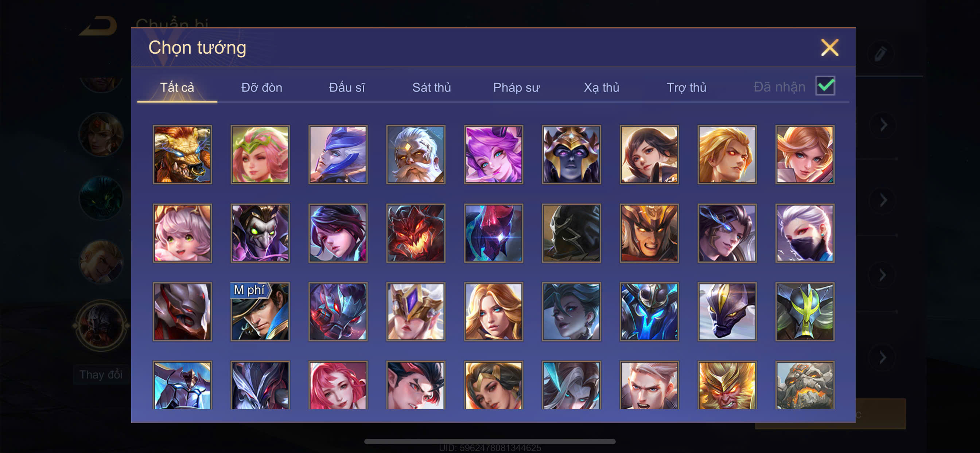
Task: Pick the pink-haired hero with green leaf crown
Action: click(260, 155)
